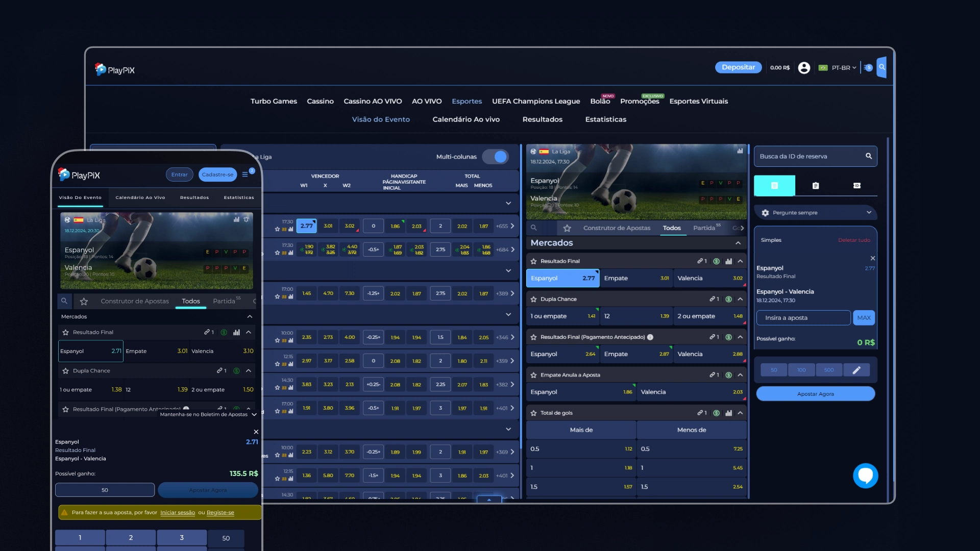Open the Cassino menu item
This screenshot has height=551, width=980.
[x=320, y=101]
